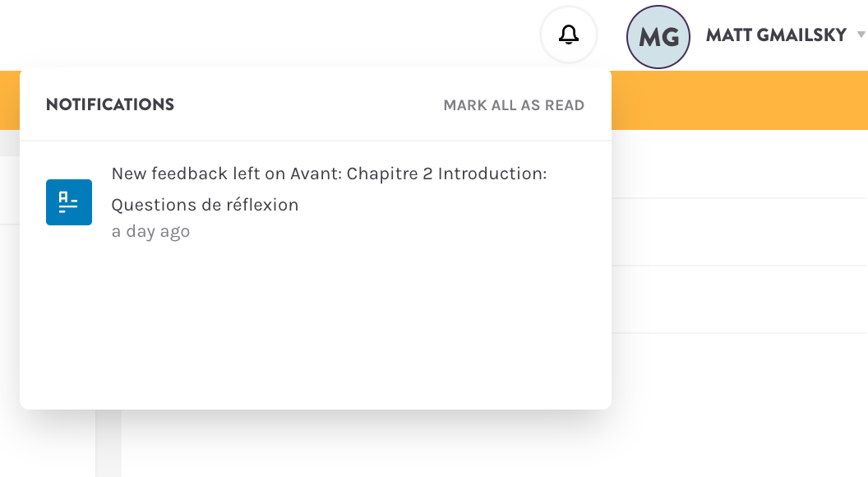Click the word "Introduction:" in the notification
Screen dimensions: 868x477
coord(492,174)
